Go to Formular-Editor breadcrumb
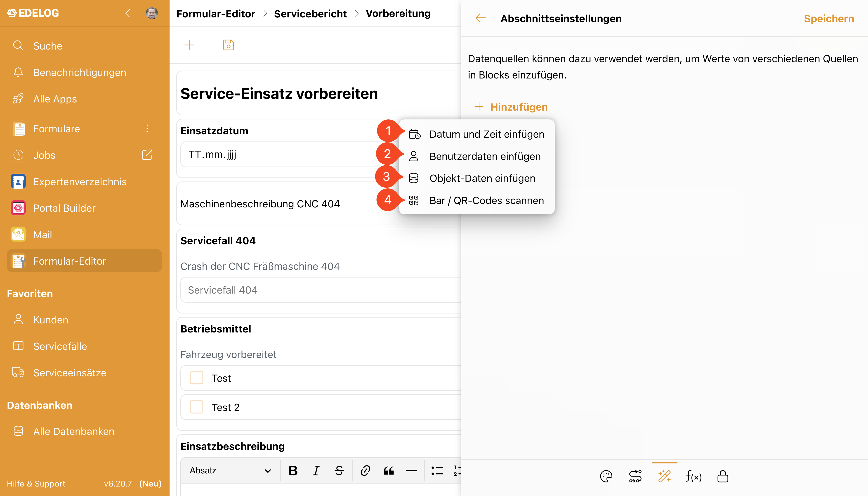The image size is (868, 496). pyautogui.click(x=216, y=14)
